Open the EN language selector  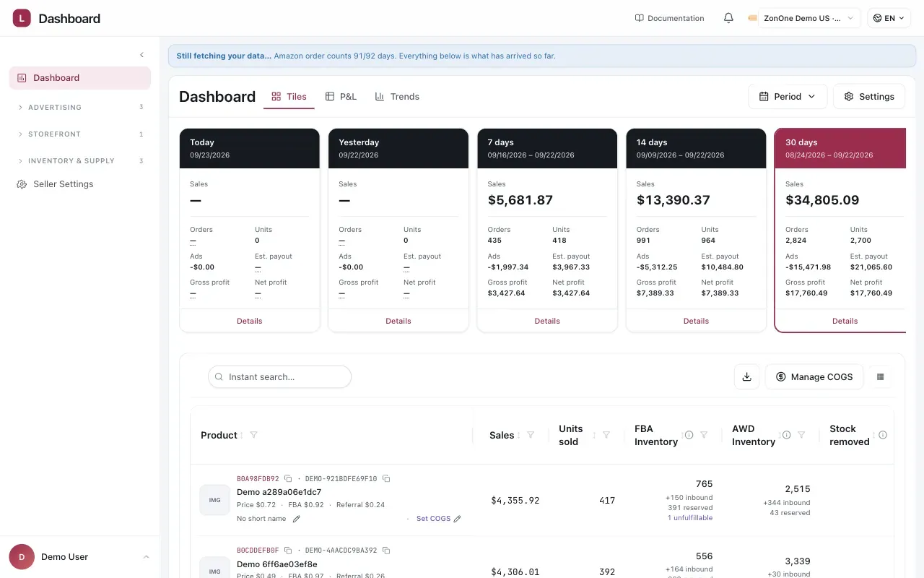point(889,18)
